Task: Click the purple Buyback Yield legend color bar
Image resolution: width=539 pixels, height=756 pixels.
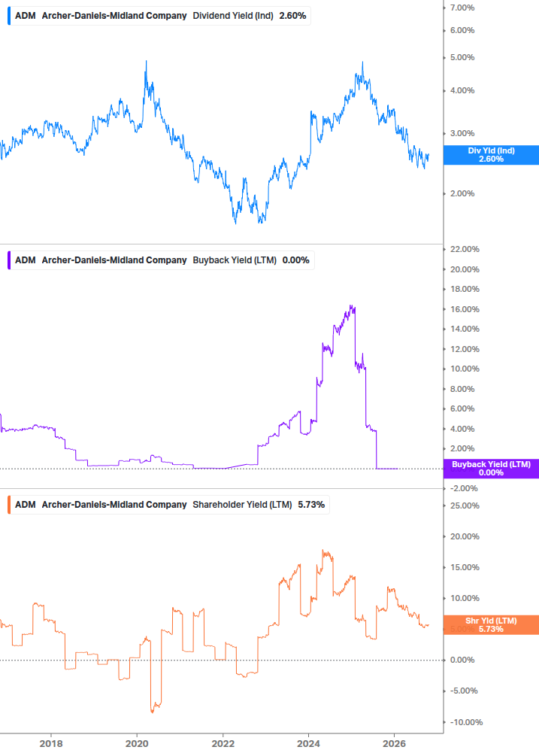Action: point(9,260)
